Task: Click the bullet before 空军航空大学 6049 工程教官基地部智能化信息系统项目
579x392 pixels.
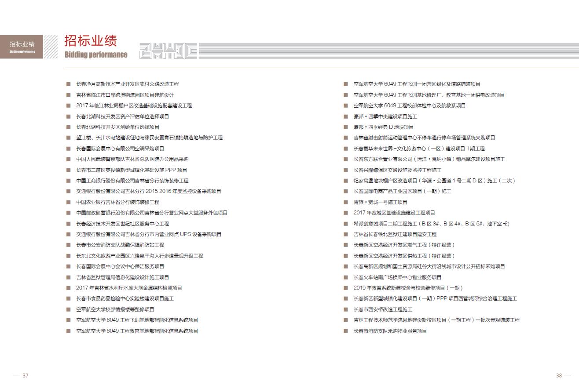Action: (x=68, y=331)
